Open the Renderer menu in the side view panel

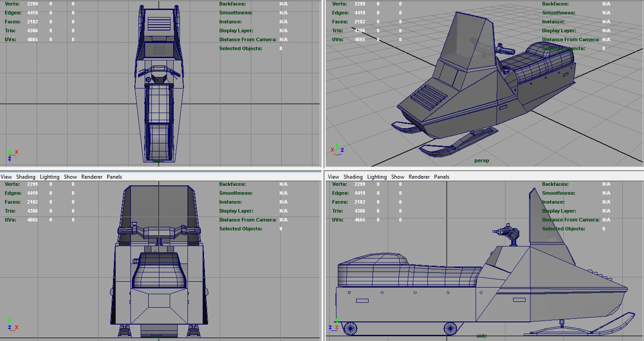click(x=419, y=177)
